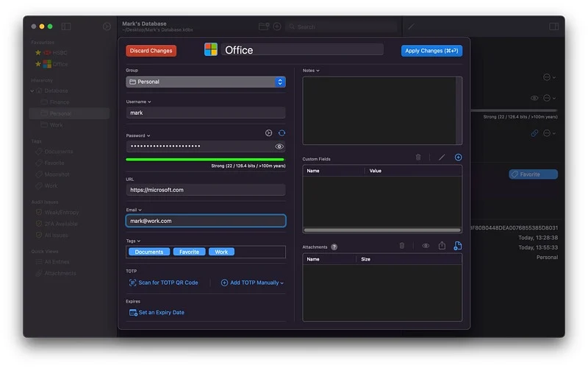Click the circular icon in the sidebar title bar
This screenshot has width=588, height=368.
(107, 26)
